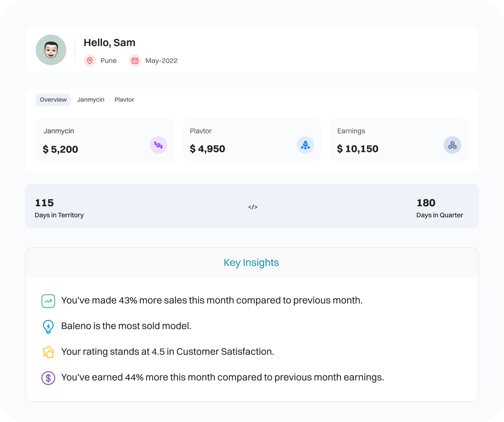Screen dimensions: 504x422
Task: Click the green sales trend chart icon
Action: 48,301
